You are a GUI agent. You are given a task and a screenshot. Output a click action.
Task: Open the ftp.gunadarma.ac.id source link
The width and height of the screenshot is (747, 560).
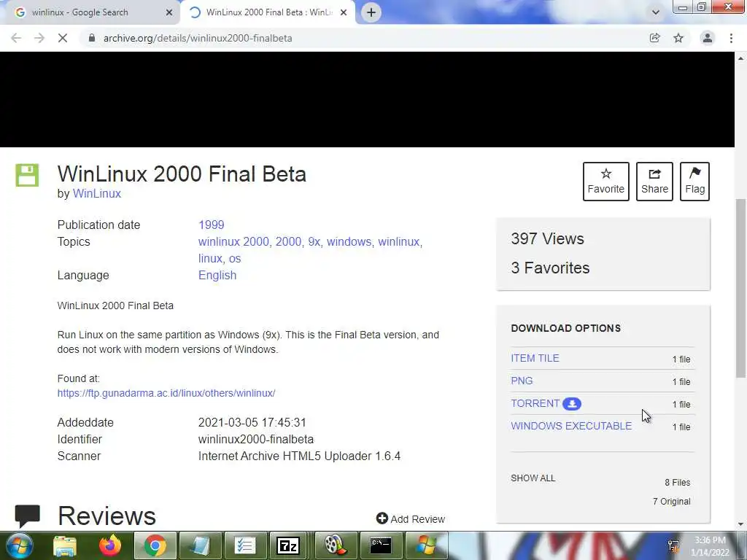(166, 393)
